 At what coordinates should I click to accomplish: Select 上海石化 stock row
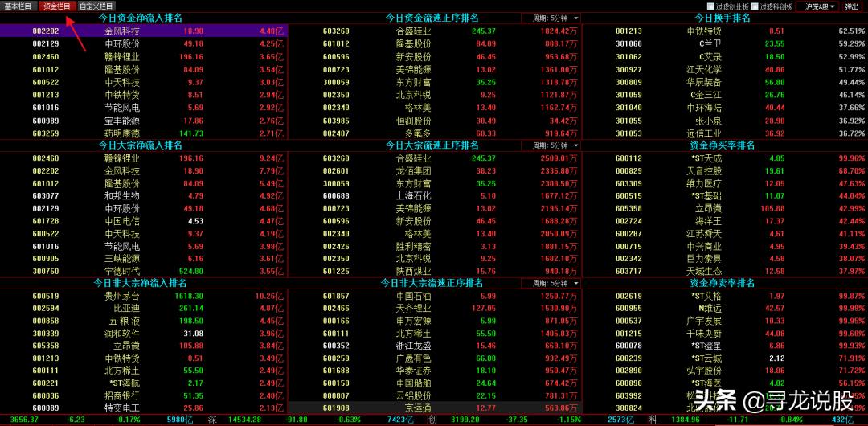point(435,195)
